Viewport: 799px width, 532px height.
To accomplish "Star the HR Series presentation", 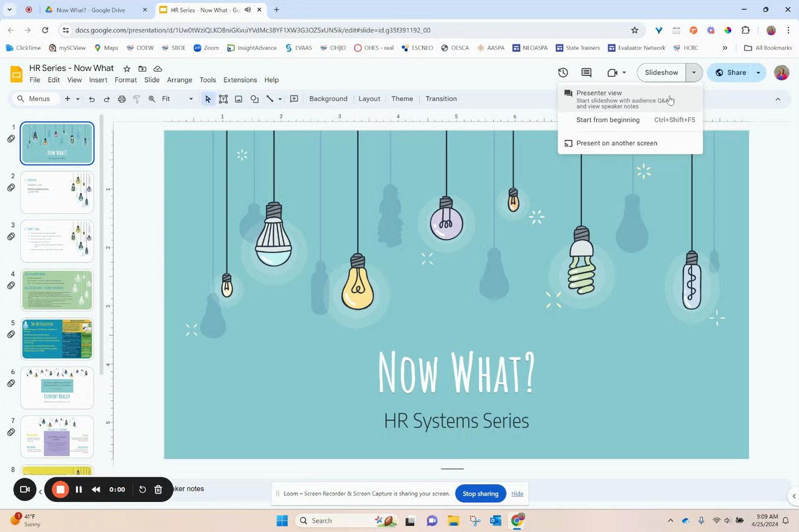I will pyautogui.click(x=127, y=69).
